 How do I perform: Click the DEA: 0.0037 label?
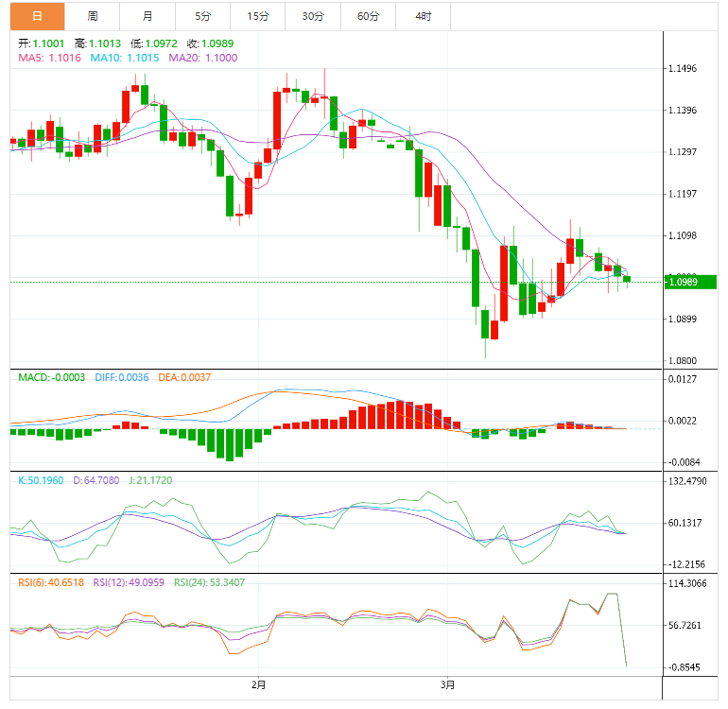tap(184, 377)
